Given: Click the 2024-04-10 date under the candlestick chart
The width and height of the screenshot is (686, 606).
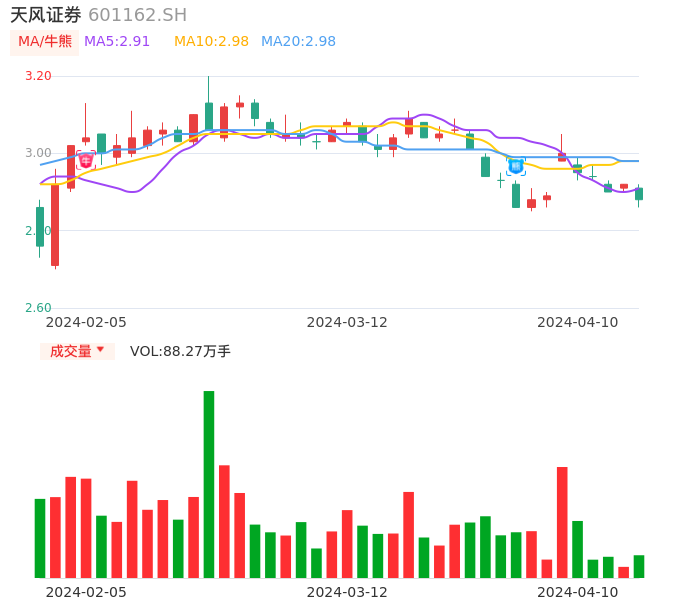Looking at the screenshot, I should click(x=578, y=322).
